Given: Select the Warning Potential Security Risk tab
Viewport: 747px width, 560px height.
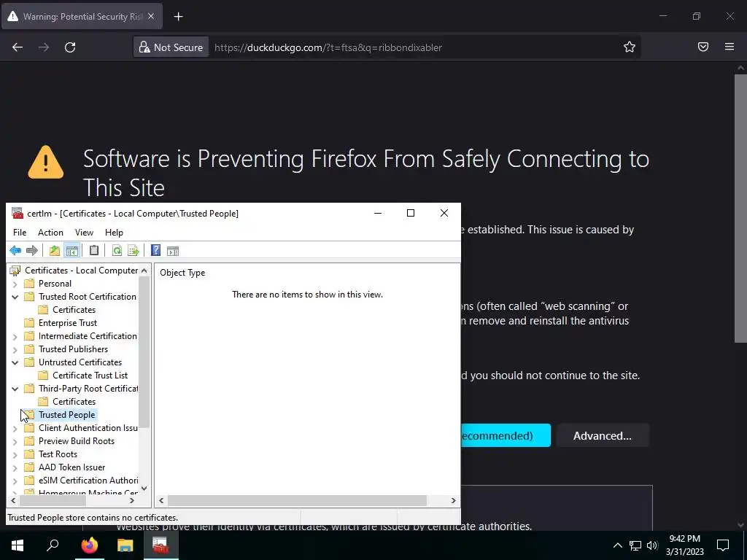Looking at the screenshot, I should click(x=82, y=17).
